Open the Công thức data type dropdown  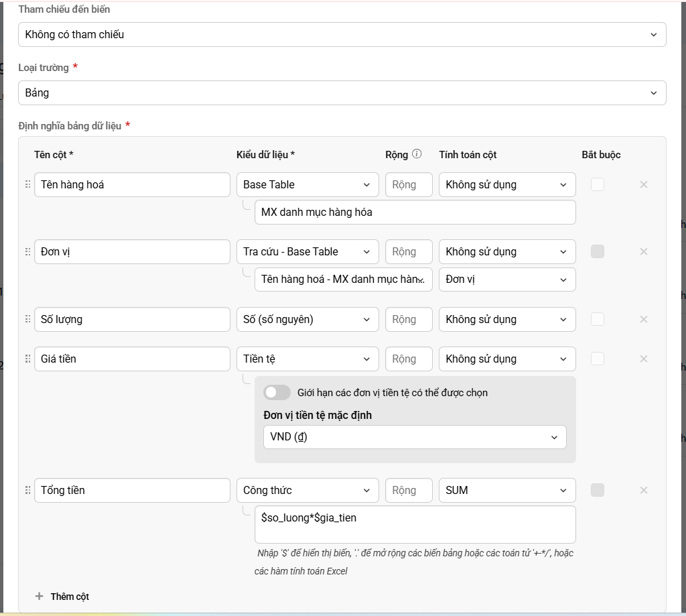click(x=307, y=490)
